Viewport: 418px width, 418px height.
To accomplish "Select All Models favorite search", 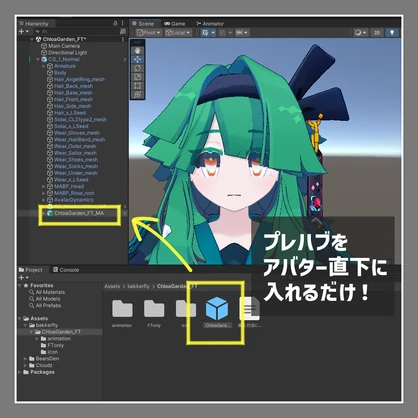I will click(x=44, y=299).
